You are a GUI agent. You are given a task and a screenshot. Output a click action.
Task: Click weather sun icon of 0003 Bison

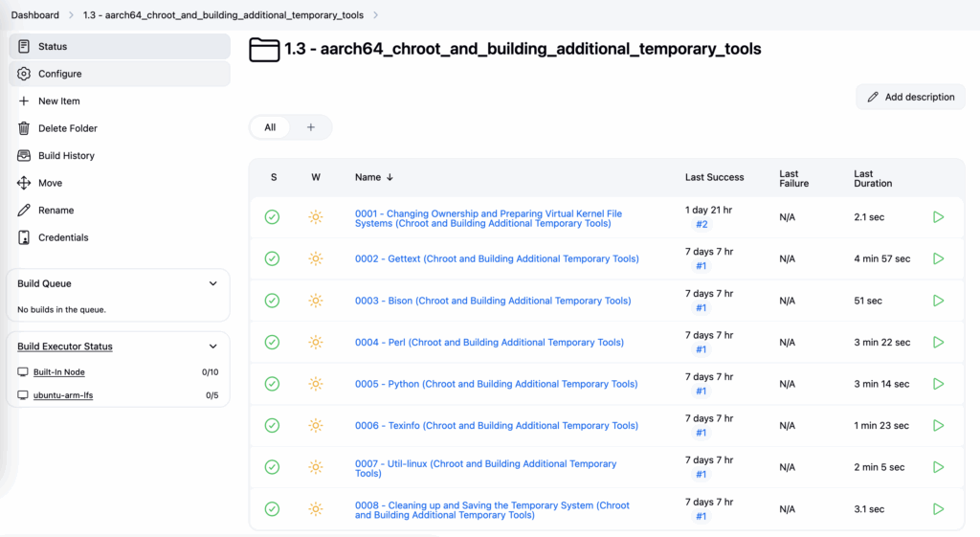click(x=316, y=301)
